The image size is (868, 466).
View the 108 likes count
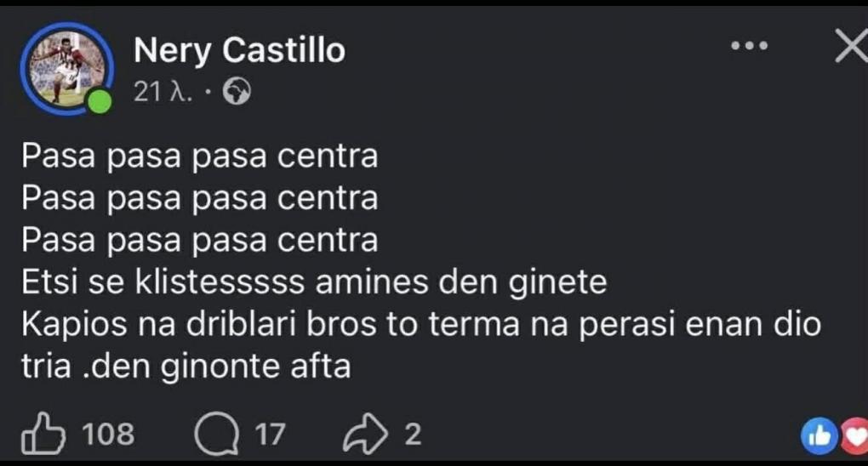pos(108,435)
